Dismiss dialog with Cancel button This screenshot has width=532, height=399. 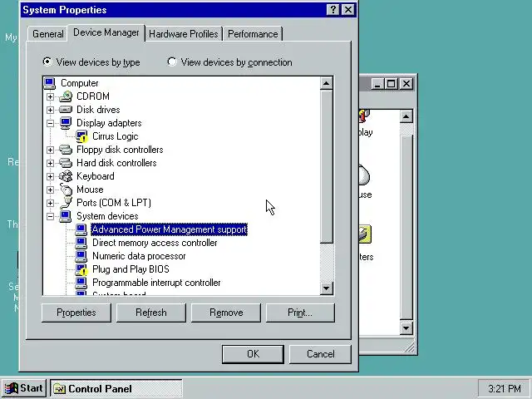(x=320, y=354)
